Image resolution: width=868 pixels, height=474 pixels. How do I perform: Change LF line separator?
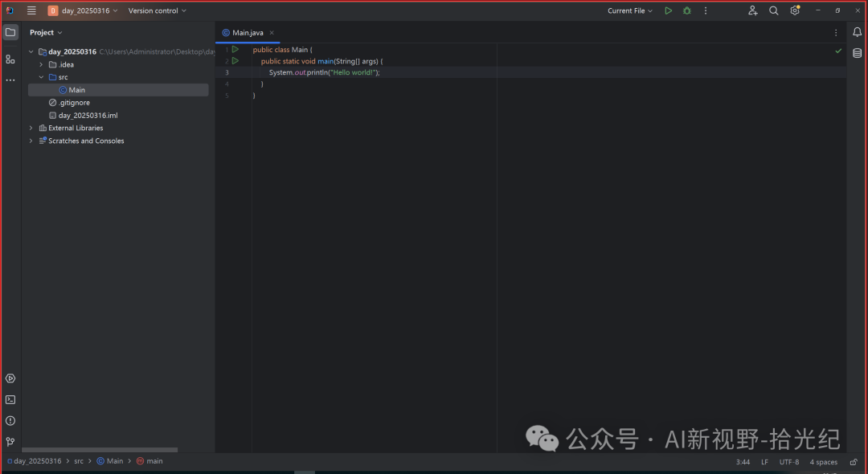[x=764, y=462]
